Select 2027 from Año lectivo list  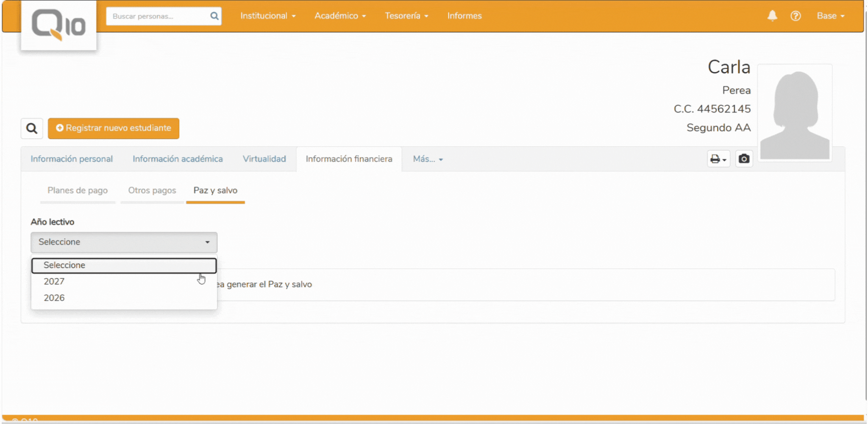pos(54,282)
